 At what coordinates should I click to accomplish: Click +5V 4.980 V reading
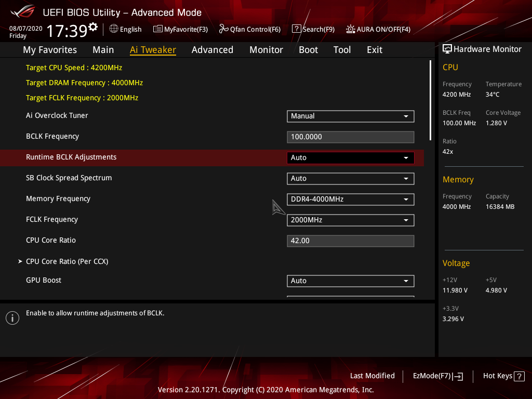click(x=496, y=290)
